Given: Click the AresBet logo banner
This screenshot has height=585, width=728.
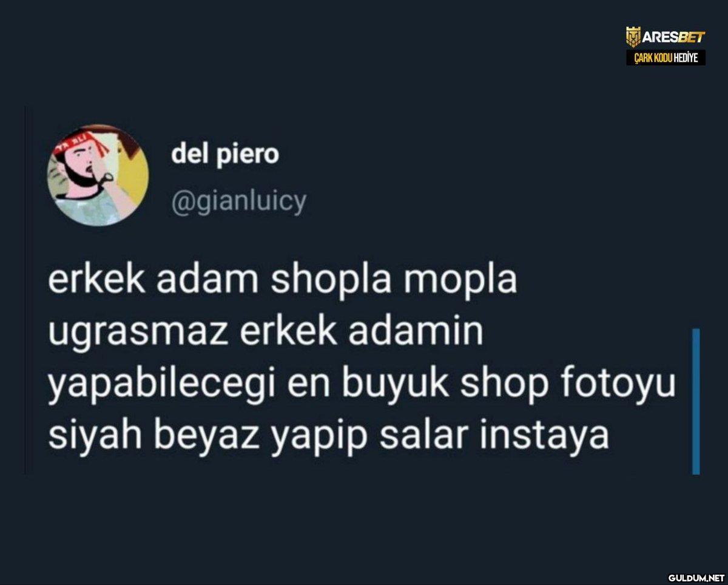Looking at the screenshot, I should (666, 38).
